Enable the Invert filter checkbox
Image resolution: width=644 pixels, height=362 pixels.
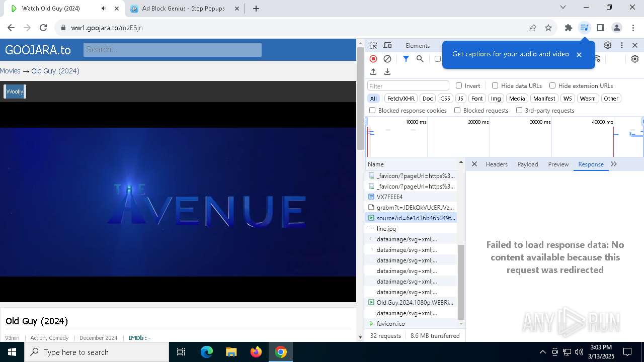tap(459, 85)
